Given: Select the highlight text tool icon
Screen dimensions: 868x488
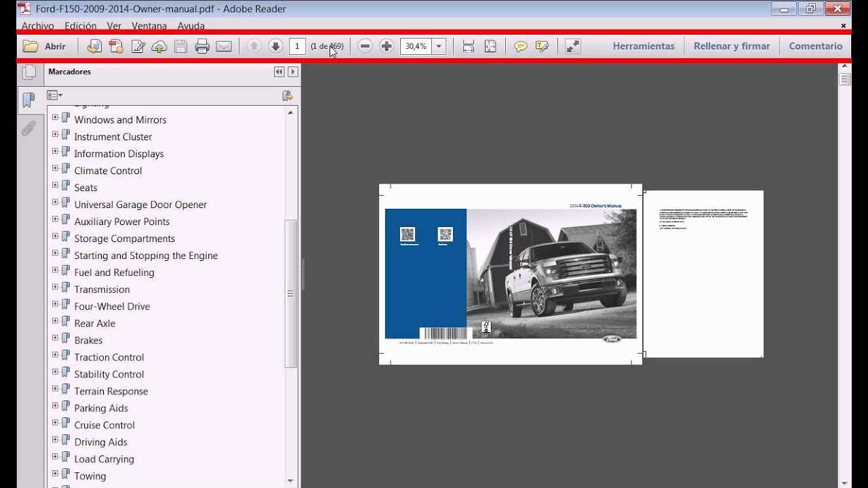Looking at the screenshot, I should 542,46.
